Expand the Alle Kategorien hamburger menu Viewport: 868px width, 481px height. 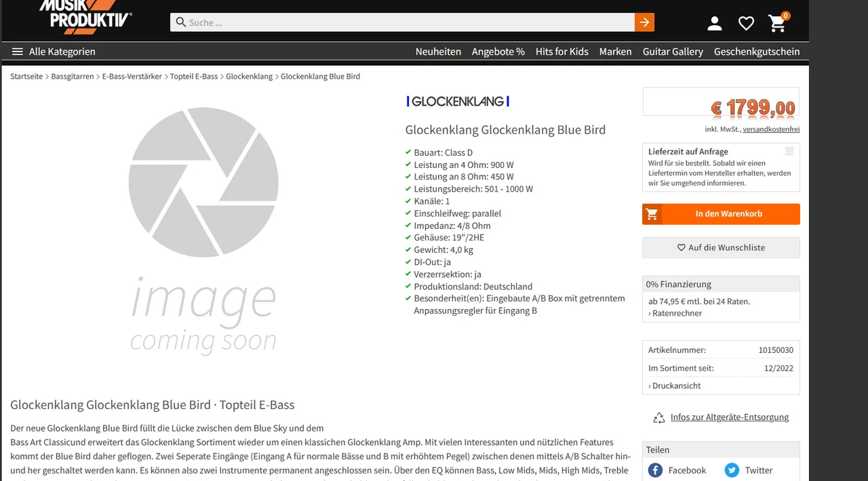pos(18,51)
